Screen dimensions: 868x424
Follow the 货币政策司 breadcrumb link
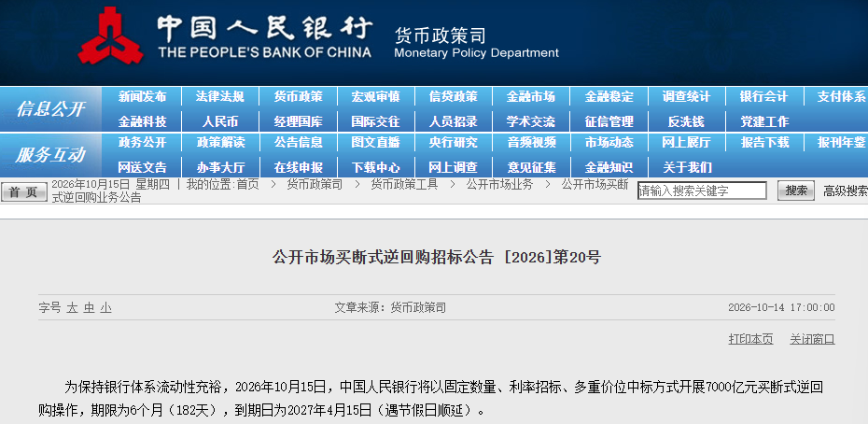click(x=315, y=185)
